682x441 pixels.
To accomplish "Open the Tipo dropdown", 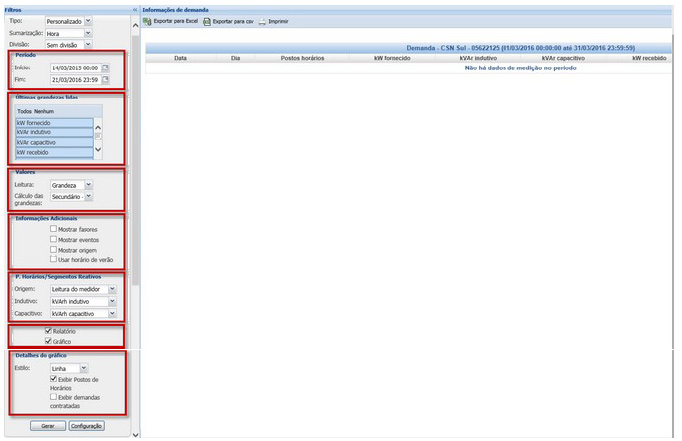I will 87,20.
